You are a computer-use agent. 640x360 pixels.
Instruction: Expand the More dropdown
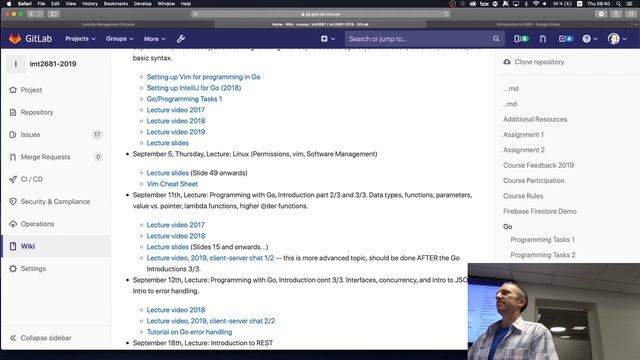click(x=154, y=39)
